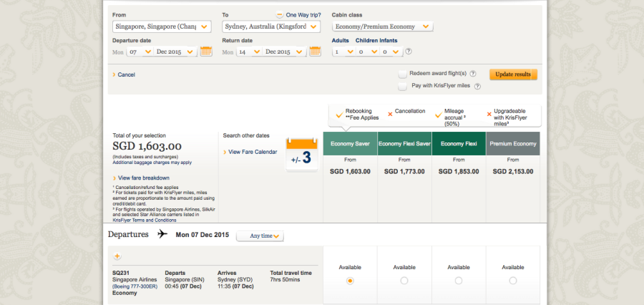Click the Cancel link

[x=125, y=74]
